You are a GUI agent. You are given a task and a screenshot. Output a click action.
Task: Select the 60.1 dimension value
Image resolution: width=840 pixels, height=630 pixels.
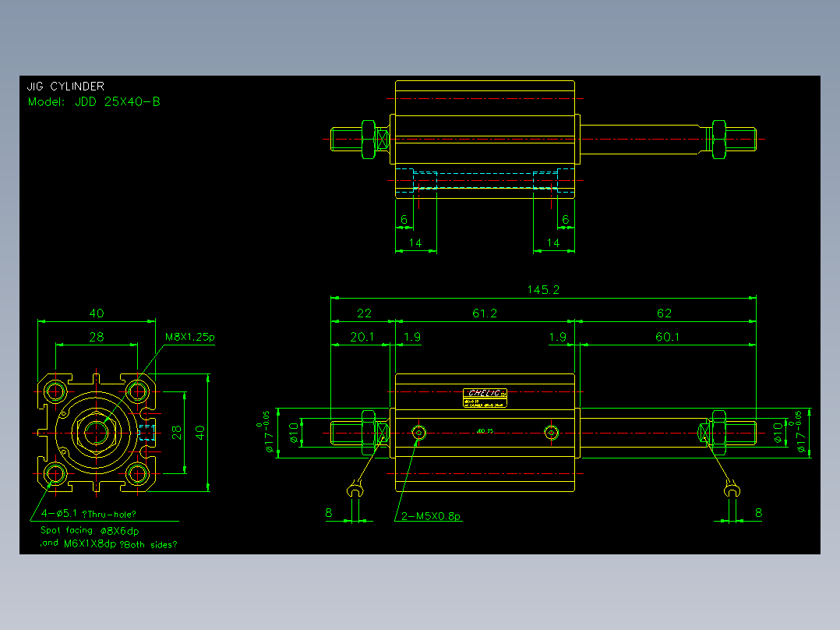tap(668, 337)
